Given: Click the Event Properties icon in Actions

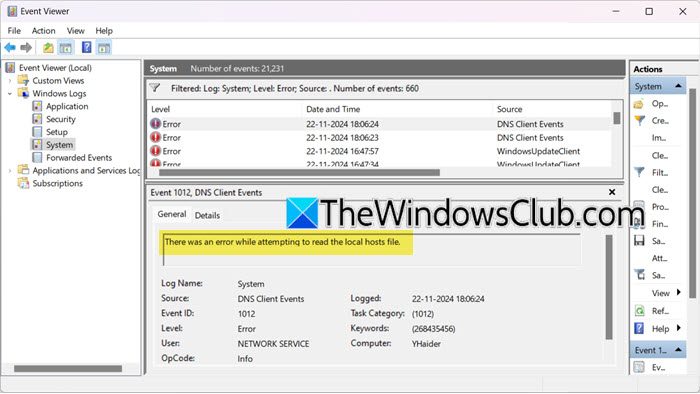Looking at the screenshot, I should click(639, 367).
